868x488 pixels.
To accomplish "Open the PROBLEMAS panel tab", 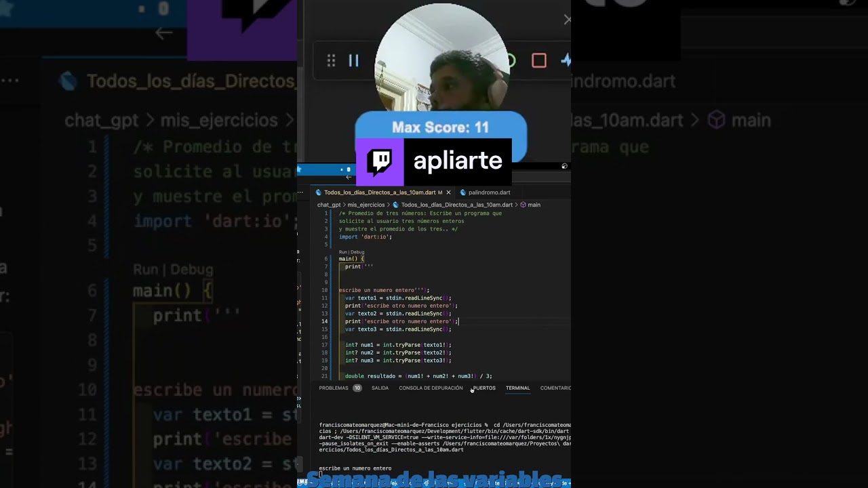I will [x=334, y=388].
